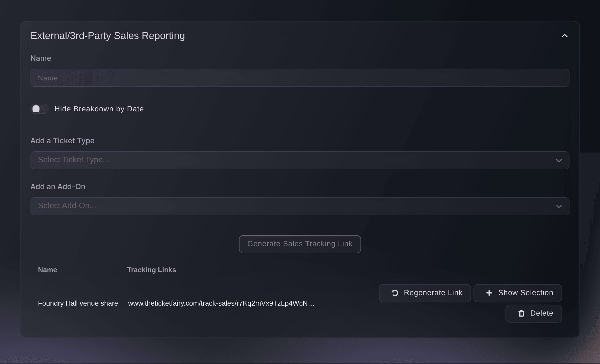Click Foundry Hall venue share name
This screenshot has height=364, width=600.
tap(78, 303)
